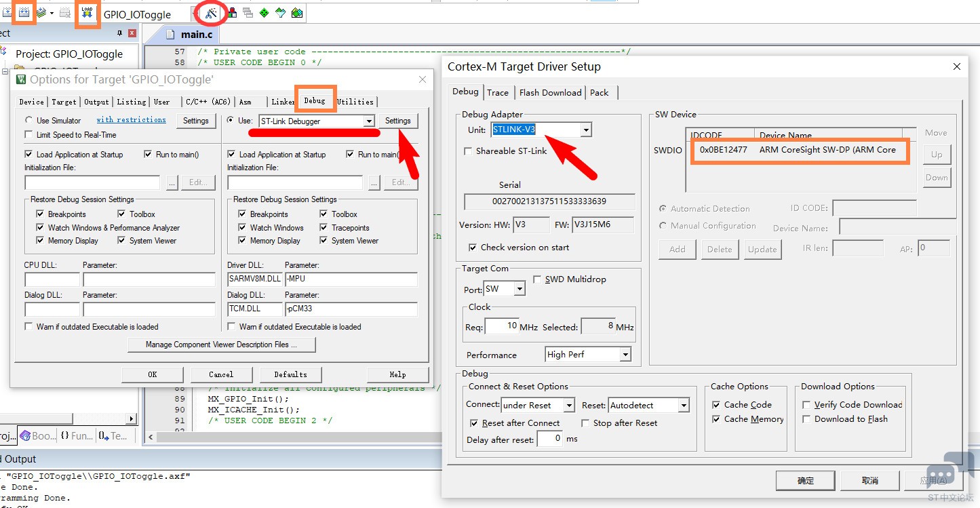Open the Manage Run-Time Environment green diamond icon

coord(264,13)
